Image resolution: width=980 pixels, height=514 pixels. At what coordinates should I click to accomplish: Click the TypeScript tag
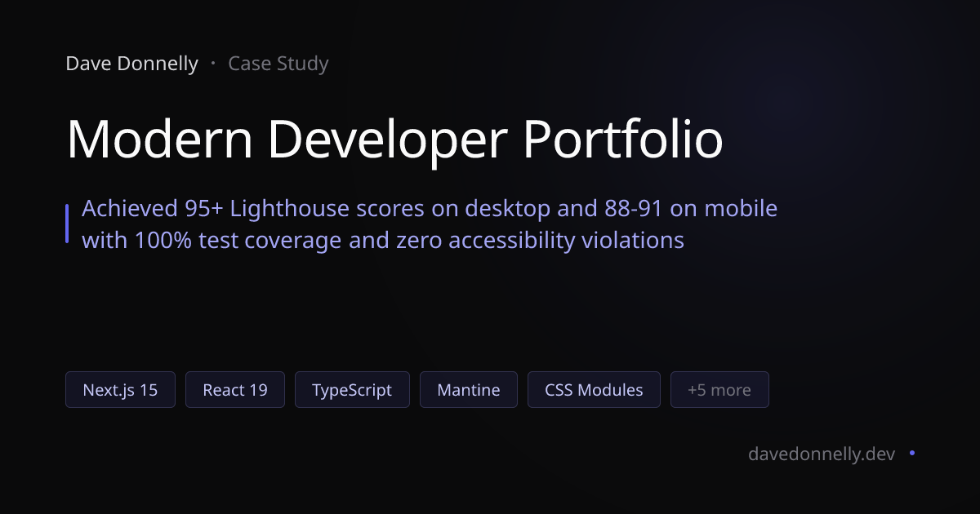[x=352, y=390]
